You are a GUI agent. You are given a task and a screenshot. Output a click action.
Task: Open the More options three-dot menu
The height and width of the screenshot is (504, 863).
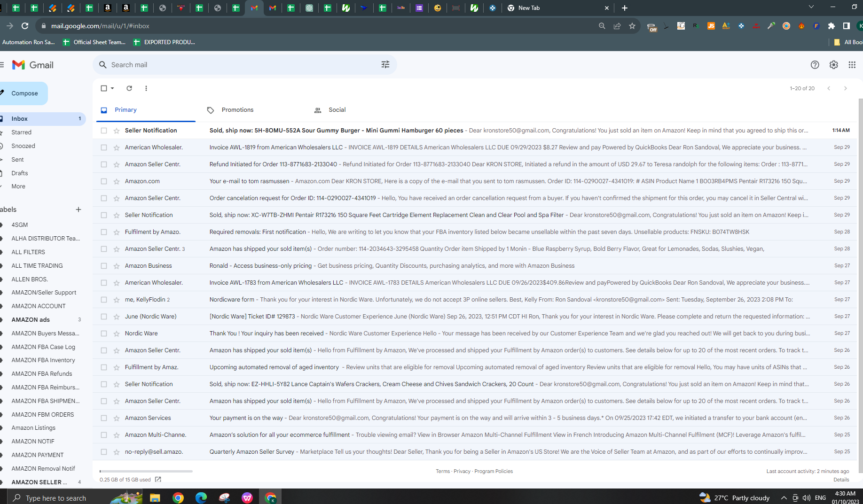point(146,88)
